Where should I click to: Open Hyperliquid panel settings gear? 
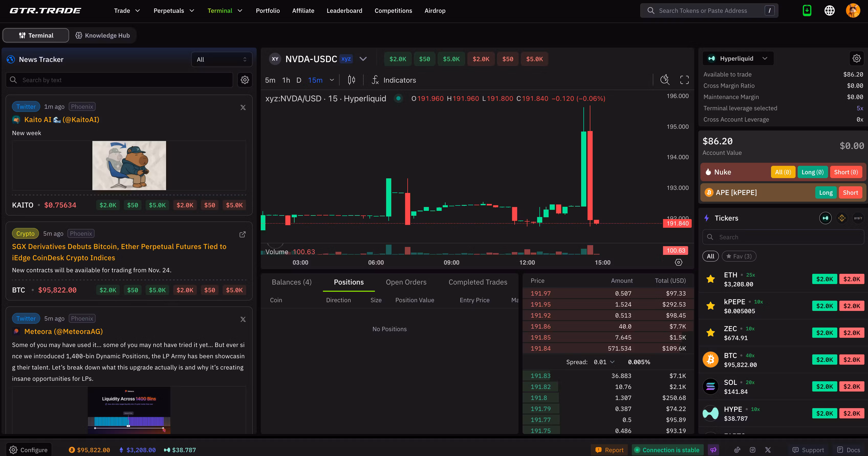(856, 58)
